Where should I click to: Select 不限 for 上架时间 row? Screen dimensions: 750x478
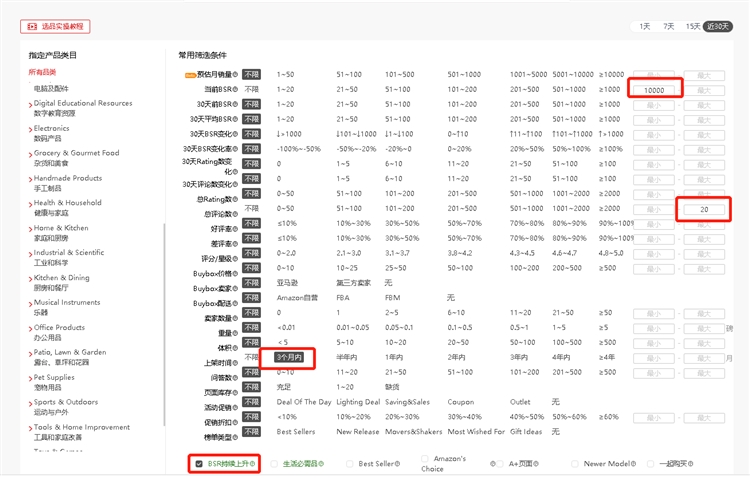[x=252, y=357]
